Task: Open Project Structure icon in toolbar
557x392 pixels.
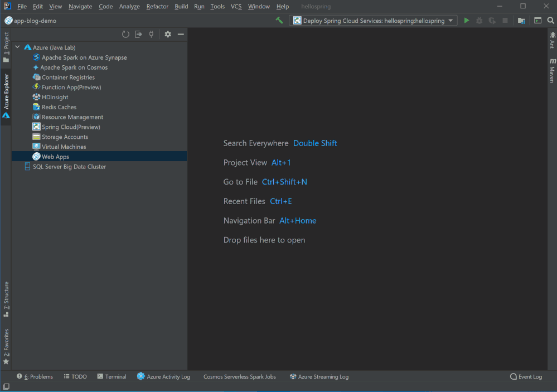Action: pos(521,21)
